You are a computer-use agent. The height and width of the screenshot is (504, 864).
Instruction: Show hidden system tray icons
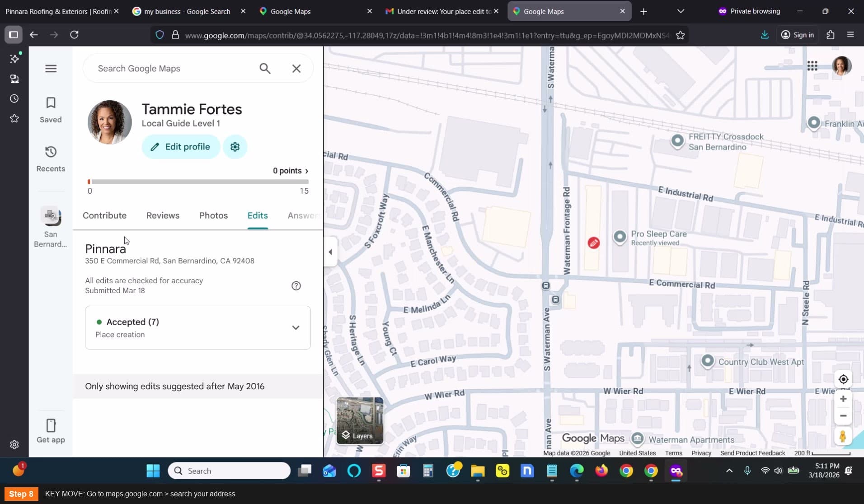pyautogui.click(x=729, y=471)
